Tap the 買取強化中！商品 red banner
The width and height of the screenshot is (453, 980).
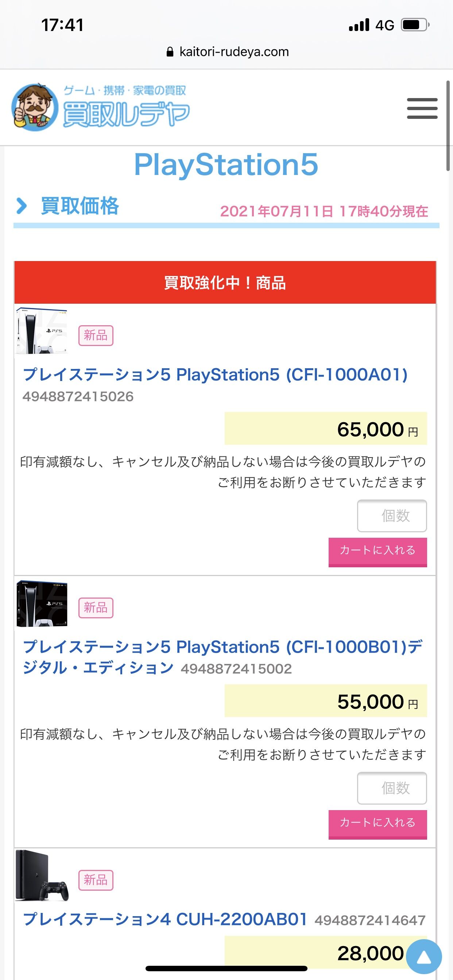225,283
